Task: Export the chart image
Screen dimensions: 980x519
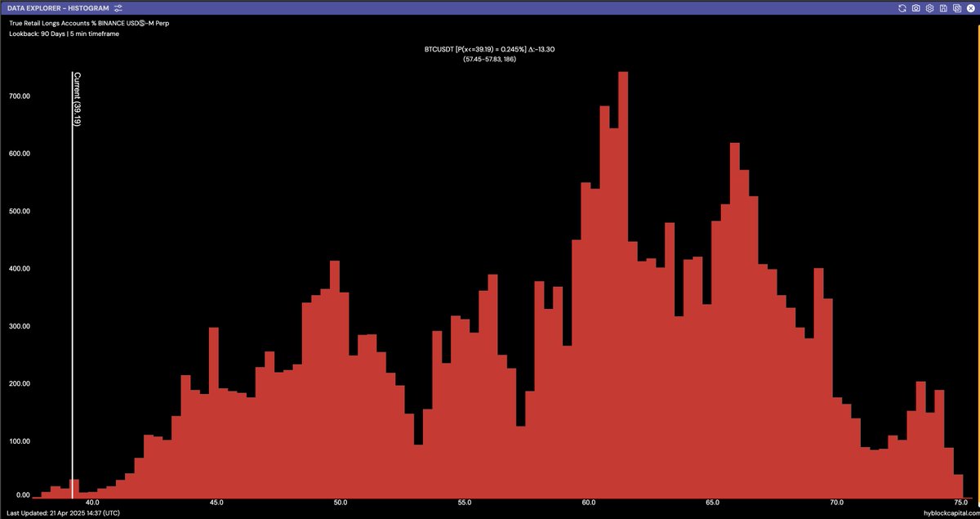Action: click(957, 8)
